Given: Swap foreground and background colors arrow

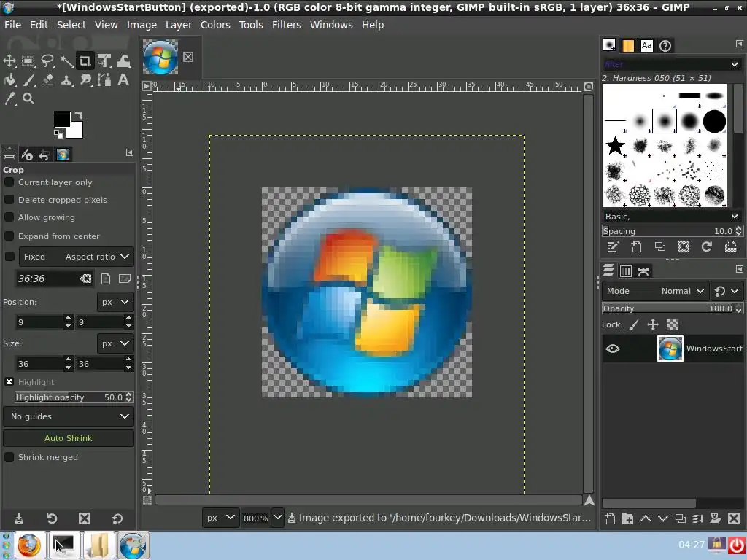Looking at the screenshot, I should 79,114.
